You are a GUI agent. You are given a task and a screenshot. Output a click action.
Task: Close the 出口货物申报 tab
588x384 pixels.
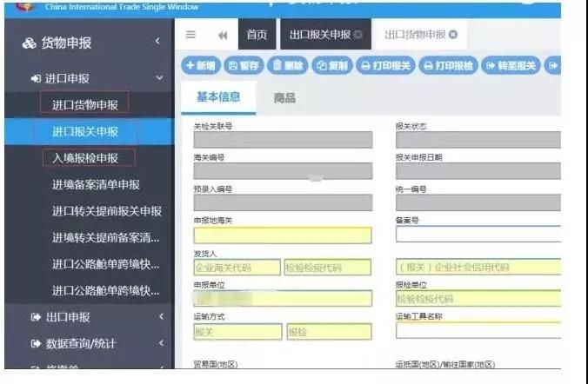point(452,35)
